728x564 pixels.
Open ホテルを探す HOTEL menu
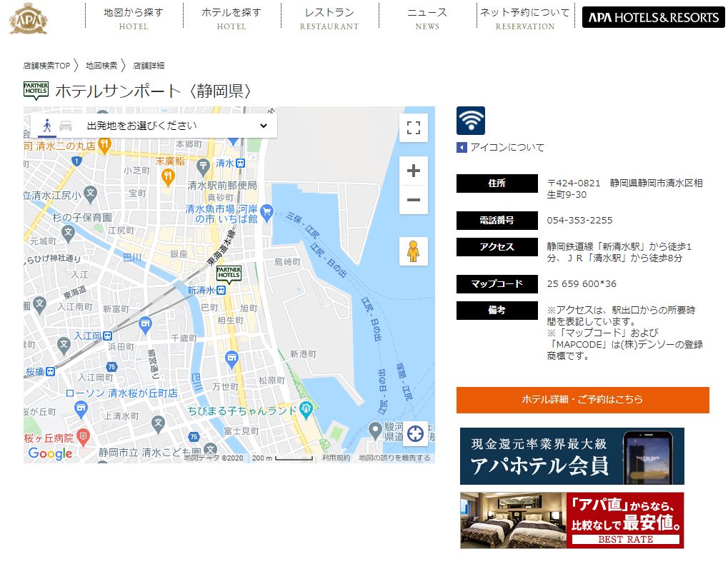[x=231, y=19]
